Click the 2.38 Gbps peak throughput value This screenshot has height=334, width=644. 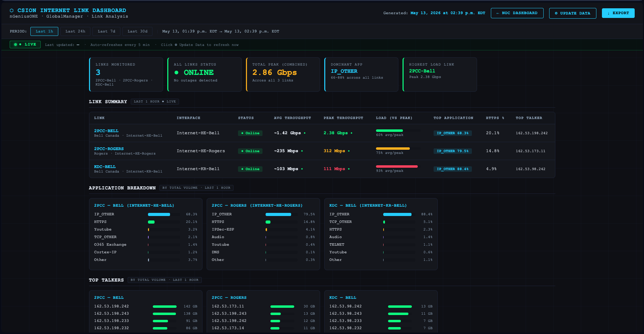(336, 133)
